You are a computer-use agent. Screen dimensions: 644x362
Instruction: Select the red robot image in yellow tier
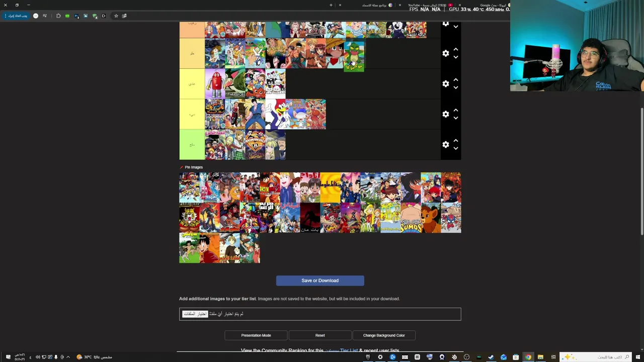click(215, 84)
